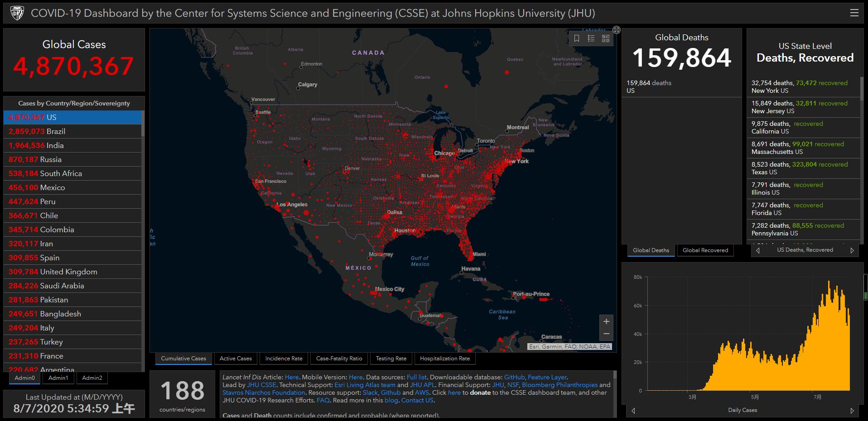Read more via the blog link
Image resolution: width=868 pixels, height=421 pixels.
click(x=391, y=400)
